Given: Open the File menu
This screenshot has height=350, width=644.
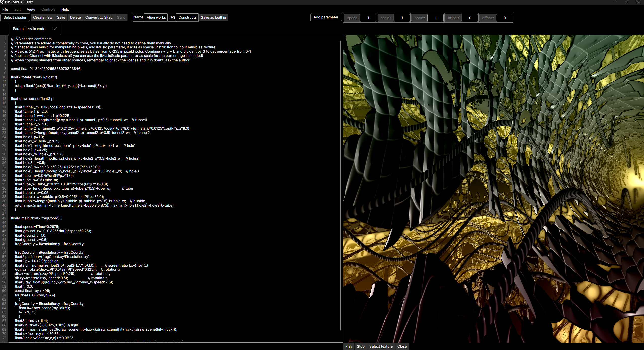Looking at the screenshot, I should [5, 9].
